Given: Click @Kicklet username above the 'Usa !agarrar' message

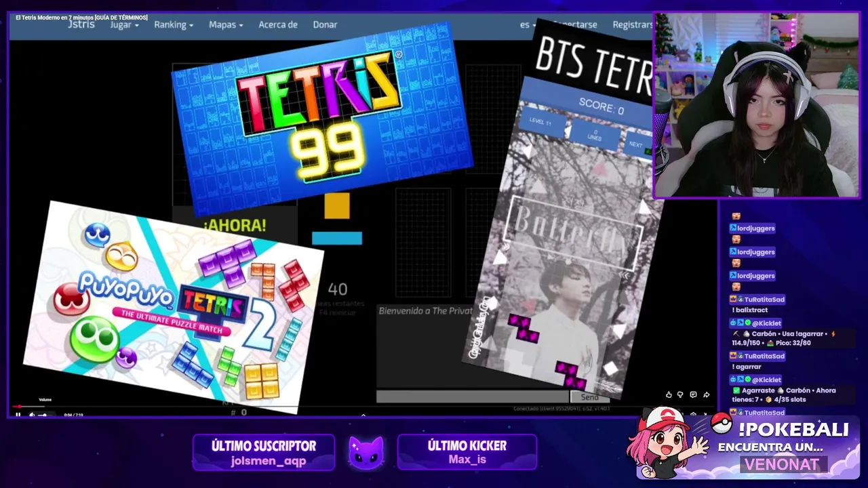Looking at the screenshot, I should (x=766, y=323).
